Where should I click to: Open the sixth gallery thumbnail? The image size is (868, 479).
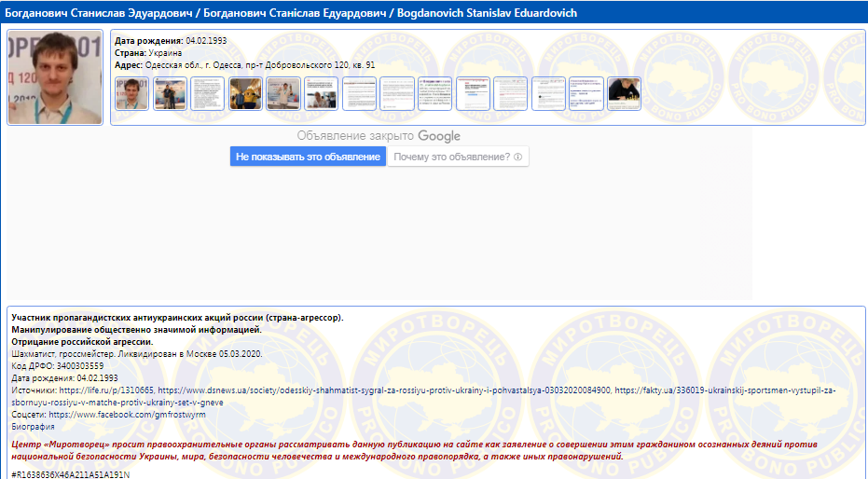322,94
